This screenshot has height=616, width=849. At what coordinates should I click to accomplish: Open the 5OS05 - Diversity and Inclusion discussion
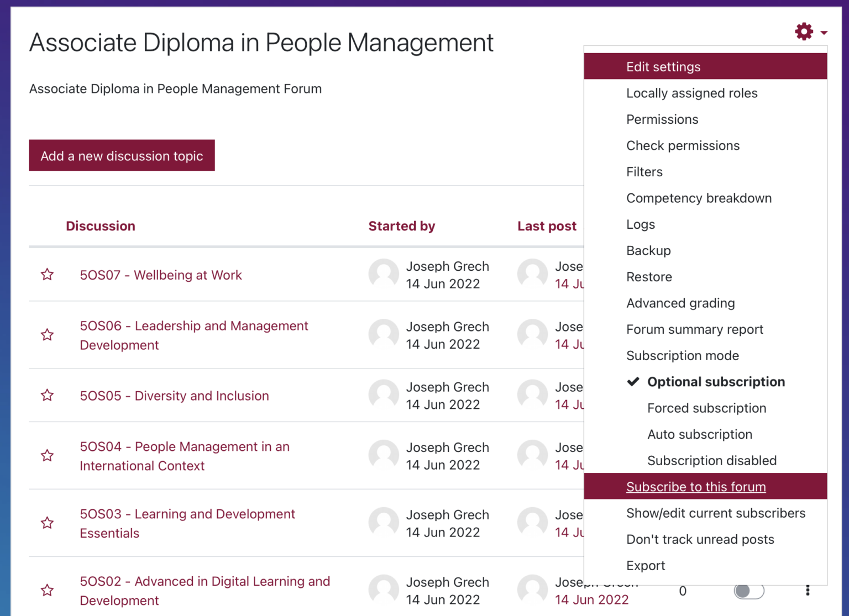click(174, 396)
